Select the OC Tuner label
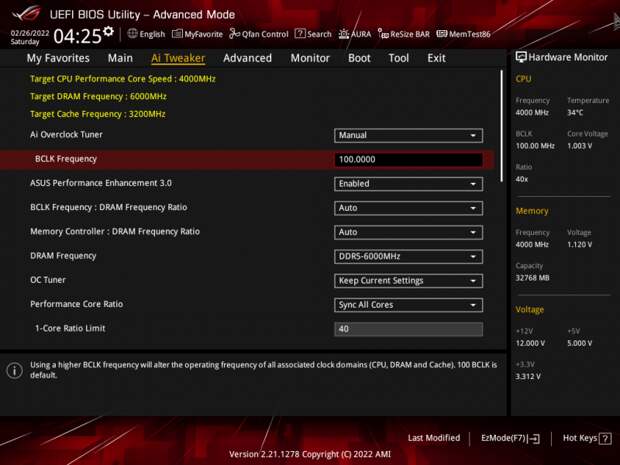620x465 pixels. point(48,280)
